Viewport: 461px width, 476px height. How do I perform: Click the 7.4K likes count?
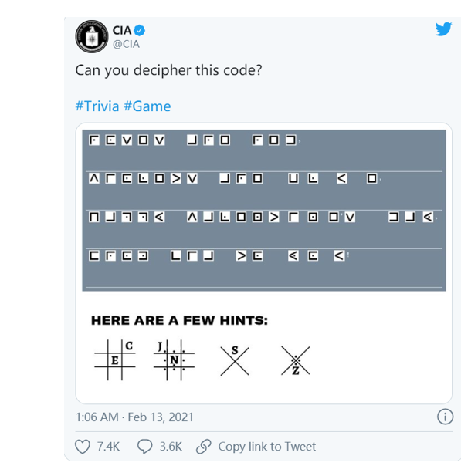coord(108,447)
